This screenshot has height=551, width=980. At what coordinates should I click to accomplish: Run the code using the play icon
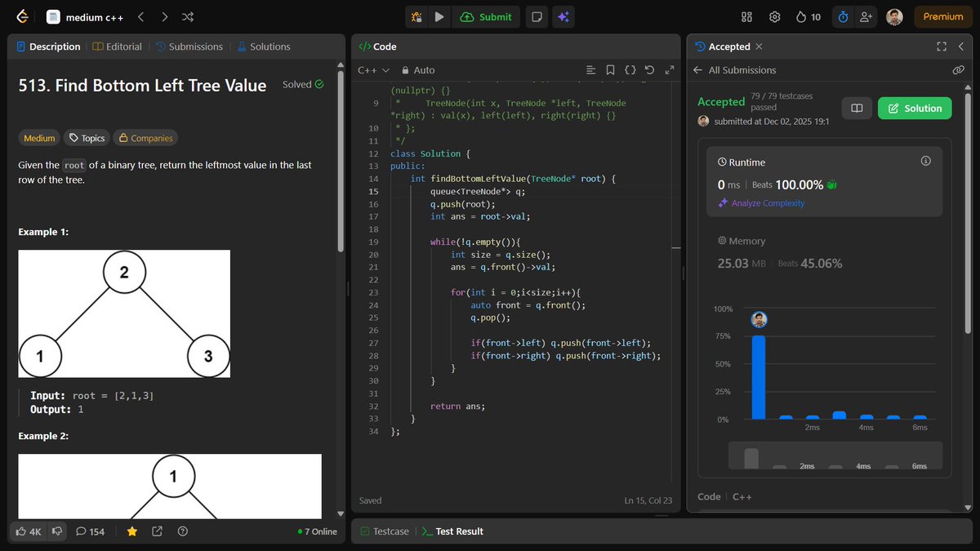point(439,16)
